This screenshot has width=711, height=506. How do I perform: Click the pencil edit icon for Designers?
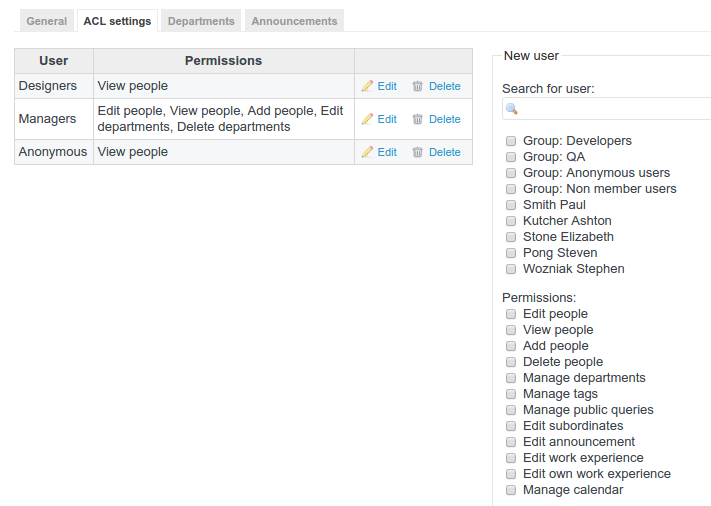(x=367, y=87)
